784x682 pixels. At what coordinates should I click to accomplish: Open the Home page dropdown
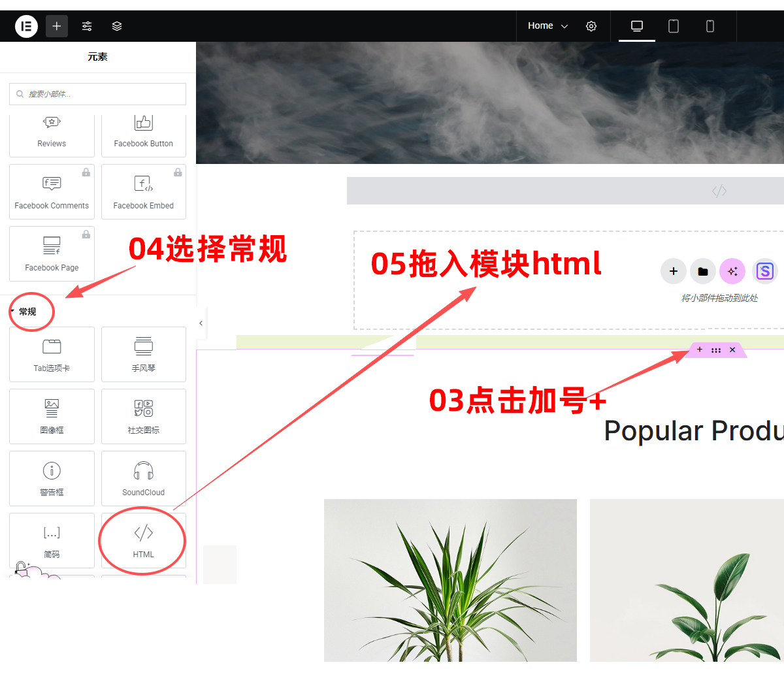tap(547, 26)
